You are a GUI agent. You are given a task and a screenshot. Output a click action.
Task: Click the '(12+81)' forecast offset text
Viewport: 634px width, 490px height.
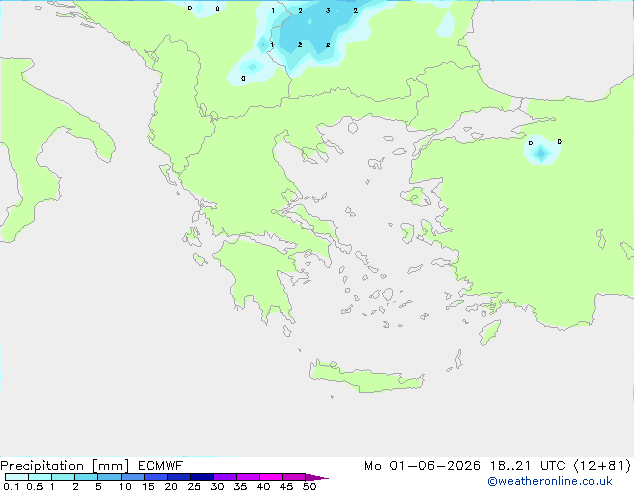coord(602,466)
